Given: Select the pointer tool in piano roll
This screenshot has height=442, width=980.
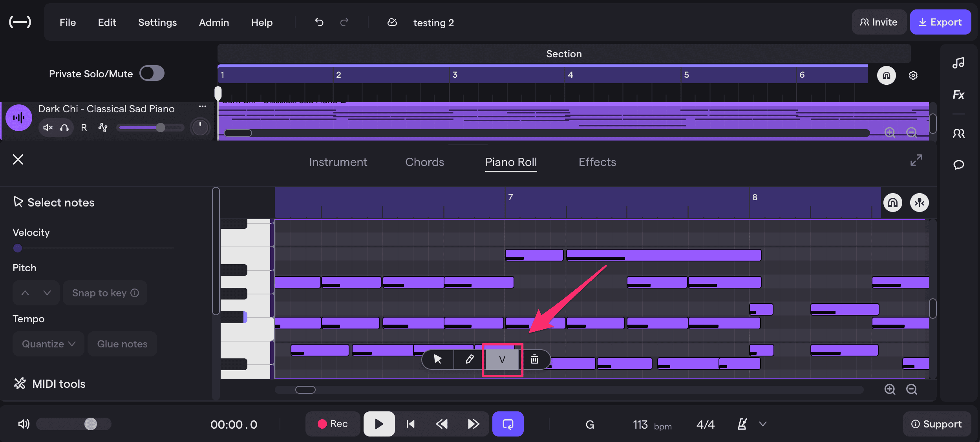Looking at the screenshot, I should tap(438, 359).
